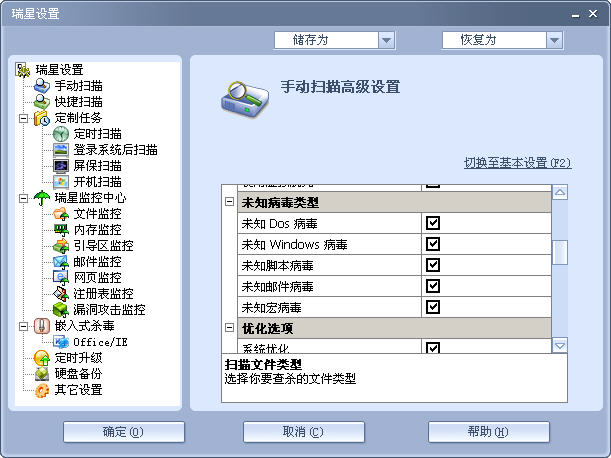This screenshot has width=611, height=458.
Task: Click the 登录系统后扫描 icon
Action: 61,150
